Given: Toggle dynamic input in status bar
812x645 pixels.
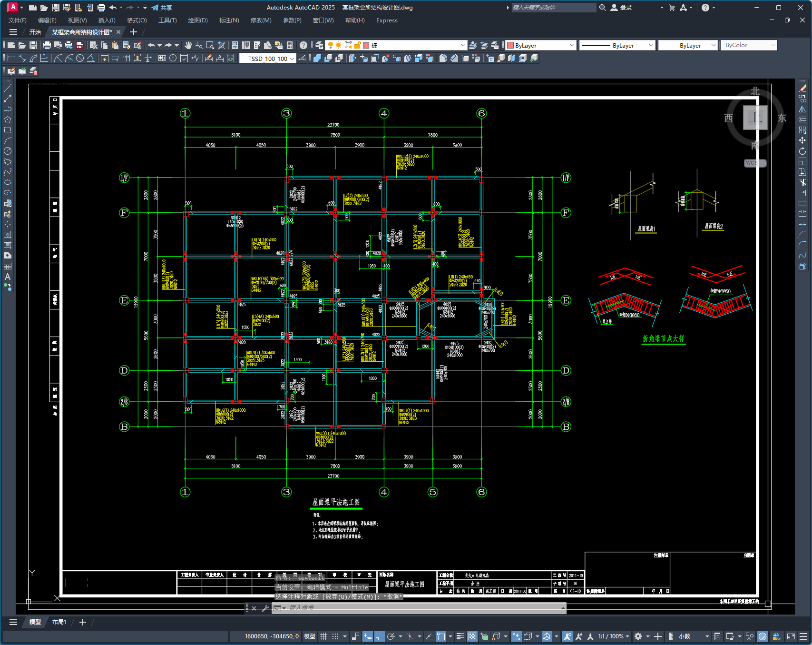Looking at the screenshot, I should coord(367,636).
